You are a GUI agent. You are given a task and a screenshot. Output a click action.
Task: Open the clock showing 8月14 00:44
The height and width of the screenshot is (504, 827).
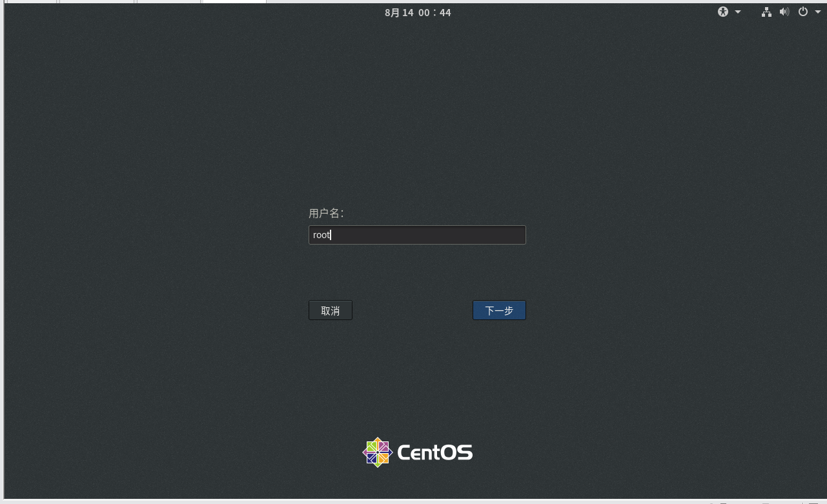point(418,12)
